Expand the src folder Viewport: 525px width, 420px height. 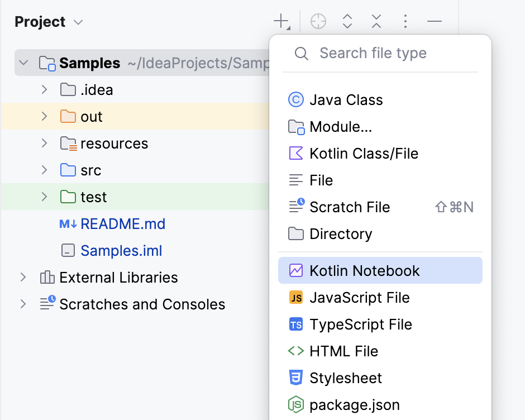tap(44, 170)
